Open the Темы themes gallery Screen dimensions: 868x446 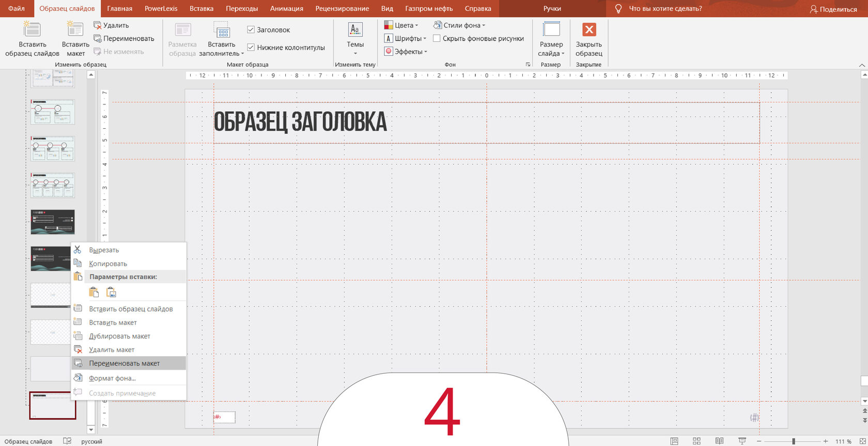point(355,39)
